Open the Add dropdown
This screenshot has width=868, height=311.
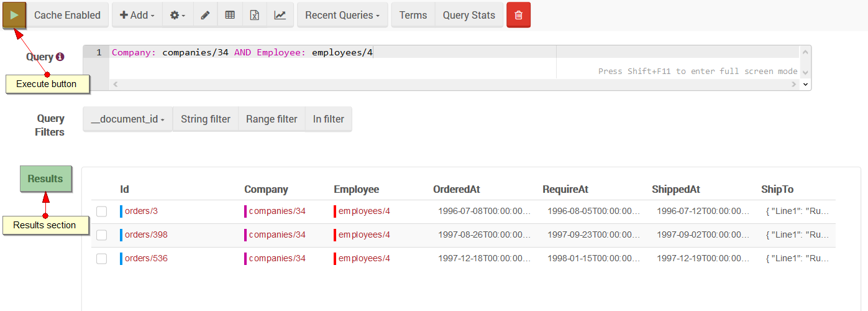pyautogui.click(x=137, y=15)
